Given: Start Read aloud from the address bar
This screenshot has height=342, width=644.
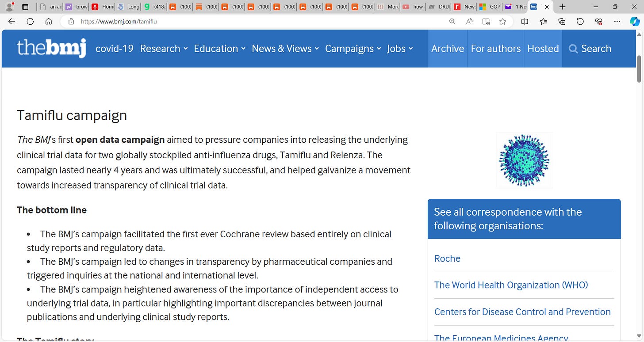Looking at the screenshot, I should tap(469, 21).
